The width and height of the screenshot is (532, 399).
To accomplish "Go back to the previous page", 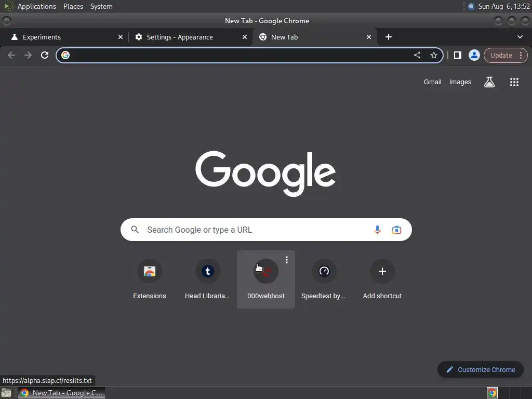I will tap(11, 55).
